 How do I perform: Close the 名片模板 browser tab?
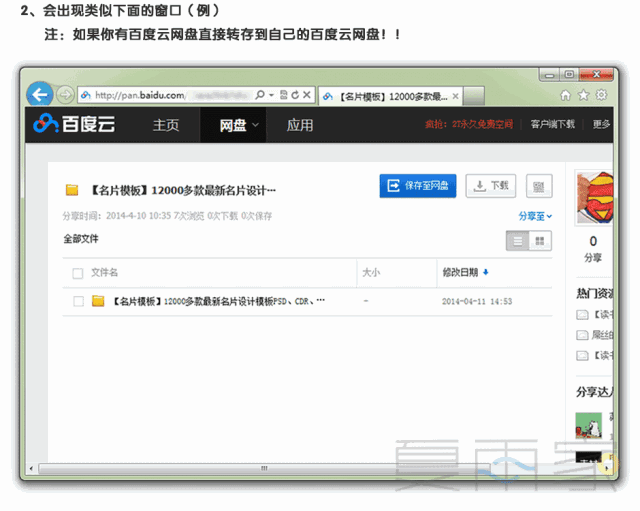coord(456,96)
